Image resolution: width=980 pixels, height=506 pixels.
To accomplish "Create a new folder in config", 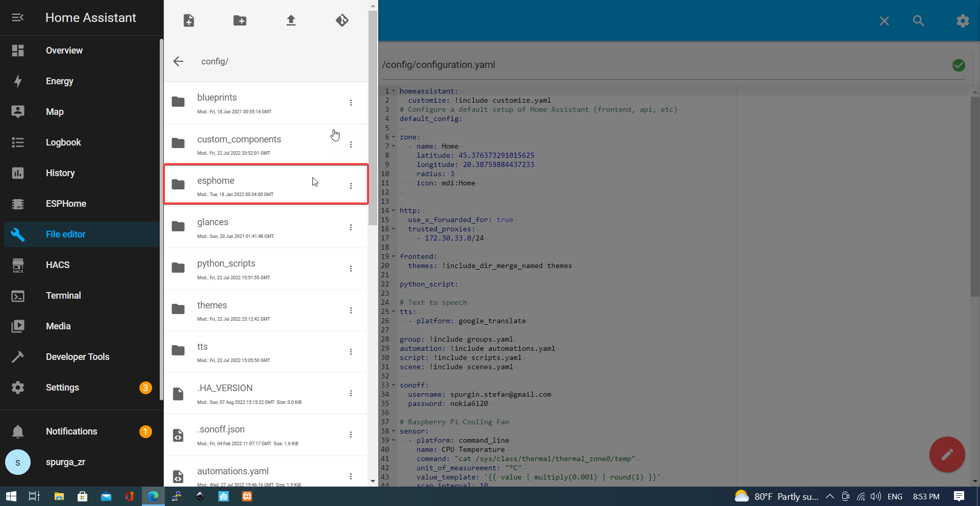I will pyautogui.click(x=240, y=20).
